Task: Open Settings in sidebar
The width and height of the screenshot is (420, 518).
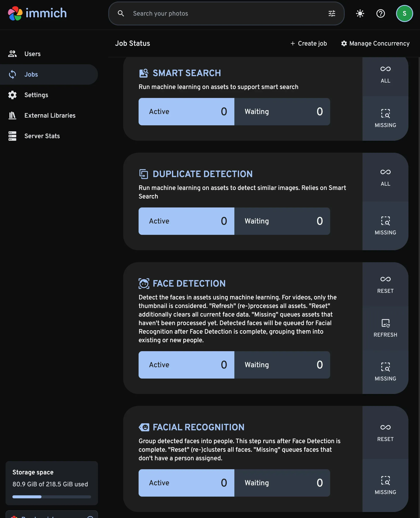Action: pyautogui.click(x=36, y=95)
